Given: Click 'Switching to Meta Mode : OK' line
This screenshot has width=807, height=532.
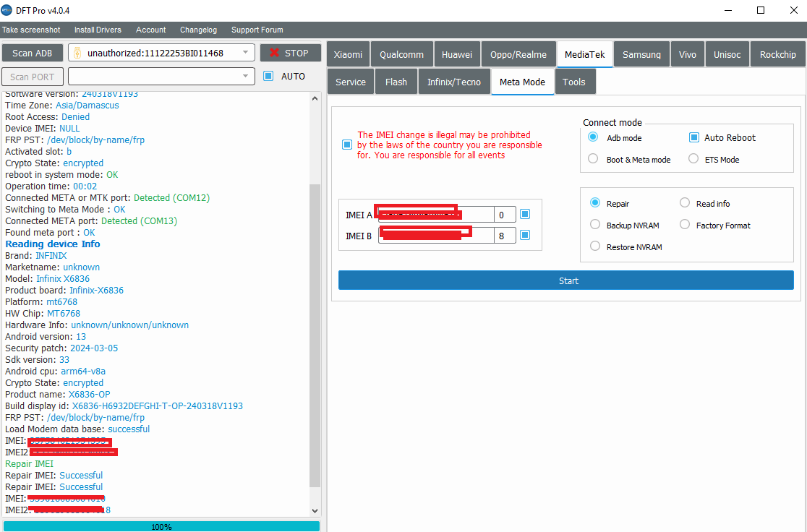Looking at the screenshot, I should click(x=65, y=209).
